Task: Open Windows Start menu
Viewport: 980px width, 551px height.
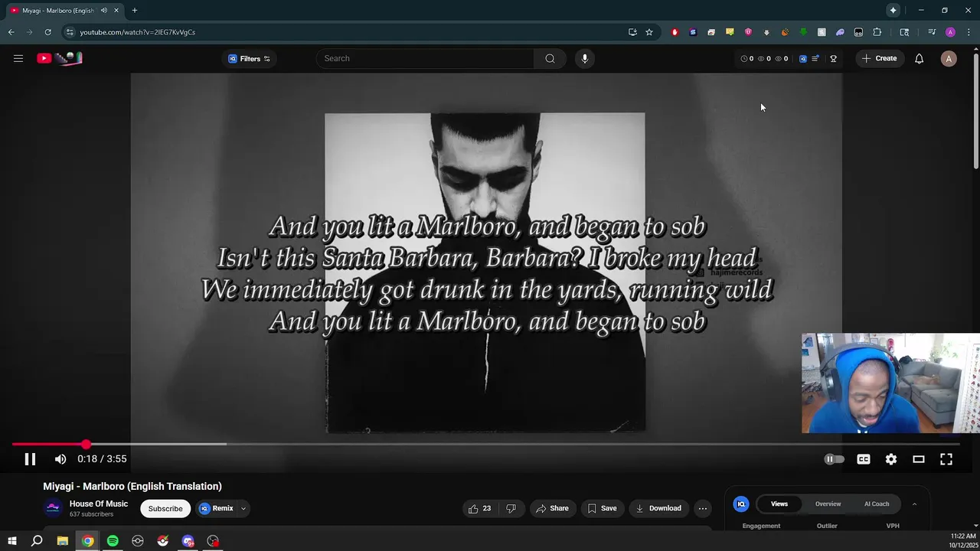Action: (11, 541)
